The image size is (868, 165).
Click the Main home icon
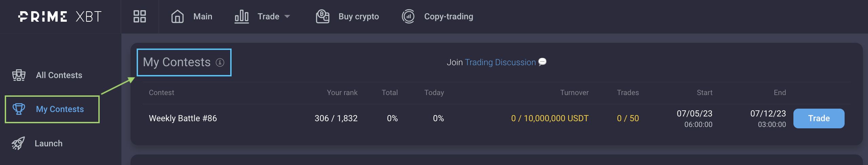coord(177,17)
